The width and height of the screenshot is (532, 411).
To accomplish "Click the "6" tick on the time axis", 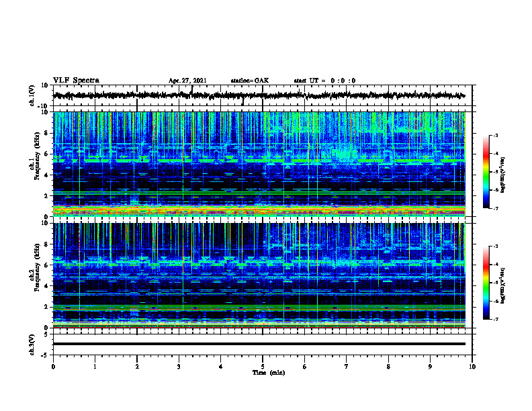I will point(305,367).
